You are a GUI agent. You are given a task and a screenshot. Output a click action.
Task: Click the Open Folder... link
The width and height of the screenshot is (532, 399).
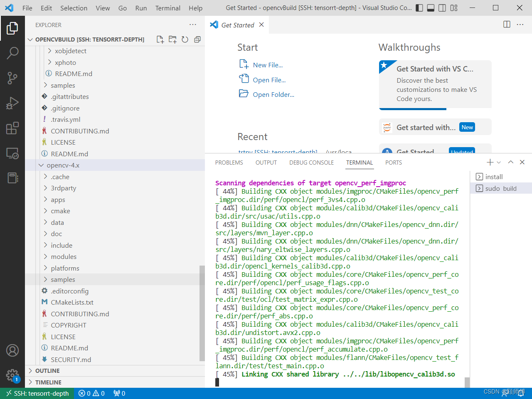(x=273, y=94)
